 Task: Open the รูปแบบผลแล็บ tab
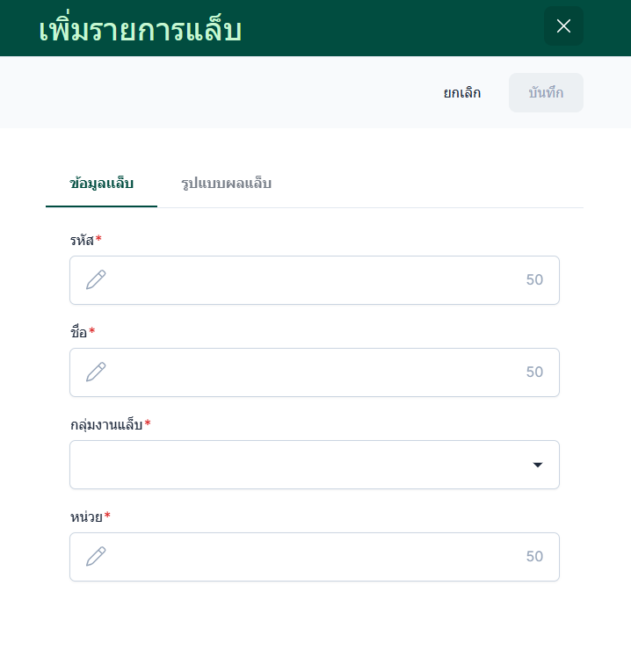226,184
